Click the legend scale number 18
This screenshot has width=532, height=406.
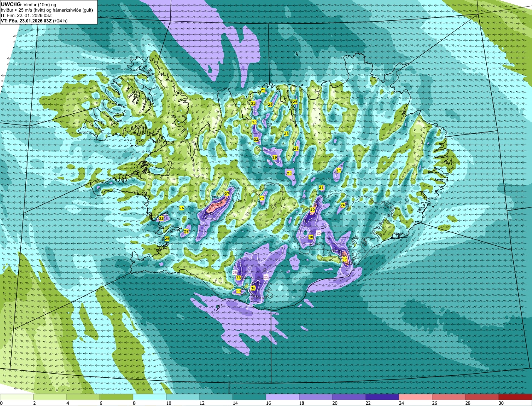(x=301, y=403)
